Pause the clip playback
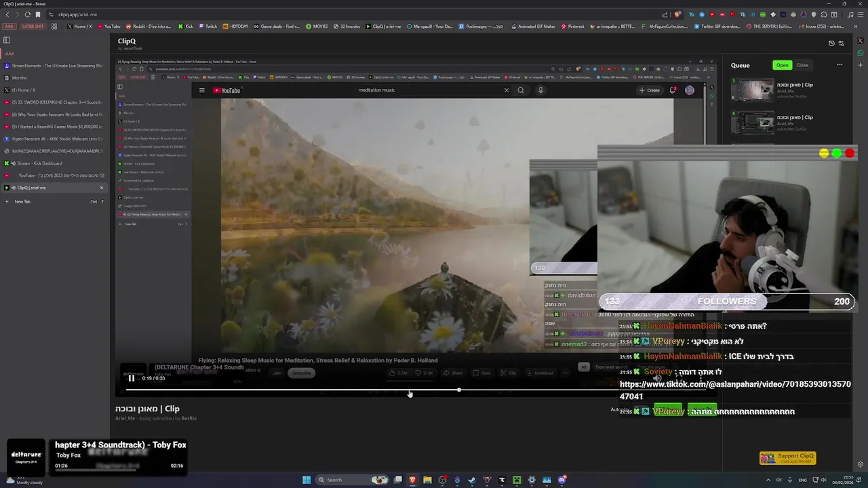The height and width of the screenshot is (488, 868). tap(132, 378)
